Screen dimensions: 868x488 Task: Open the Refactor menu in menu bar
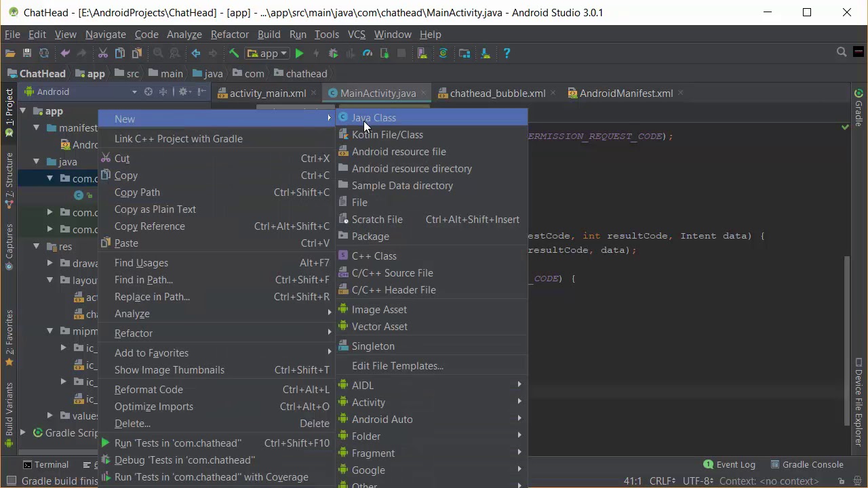[229, 34]
